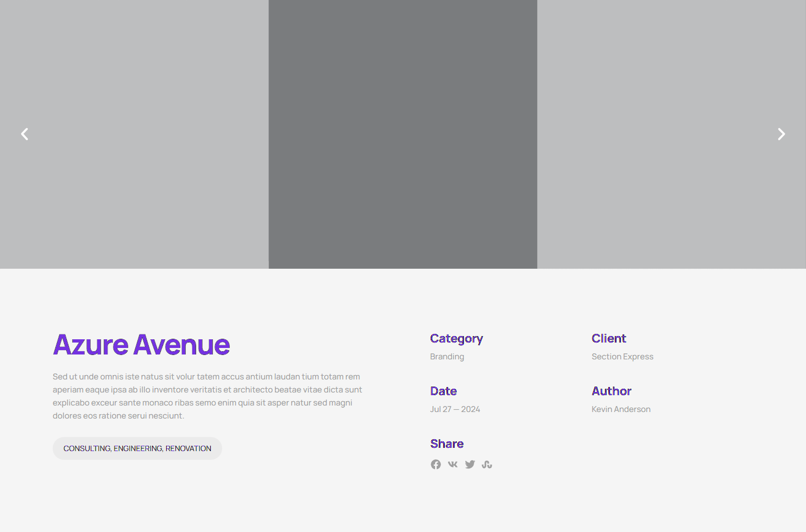Go to previous slide with left arrow
The image size is (806, 532).
(24, 134)
